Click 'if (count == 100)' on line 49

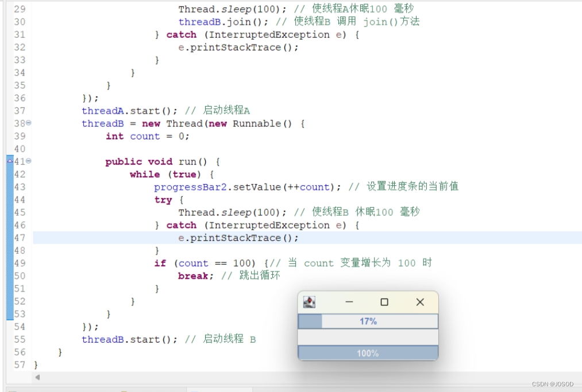tap(205, 263)
